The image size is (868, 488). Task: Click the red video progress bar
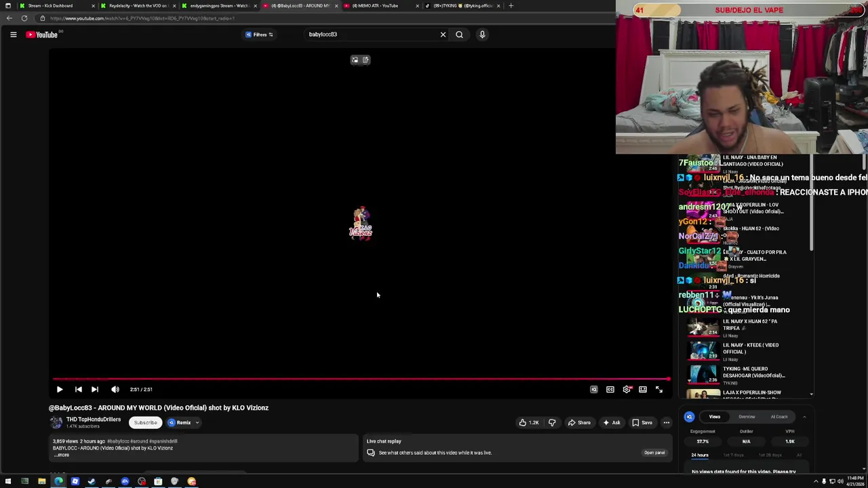tap(361, 379)
